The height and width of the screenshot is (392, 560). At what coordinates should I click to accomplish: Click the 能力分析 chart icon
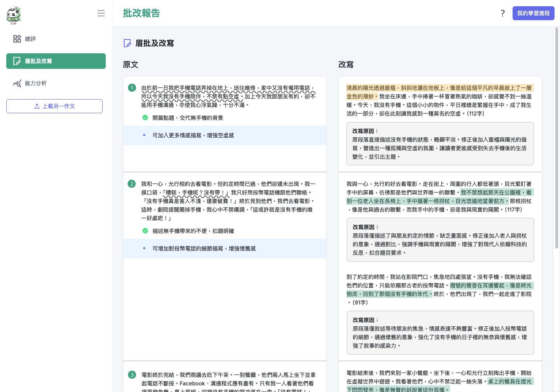(x=17, y=83)
